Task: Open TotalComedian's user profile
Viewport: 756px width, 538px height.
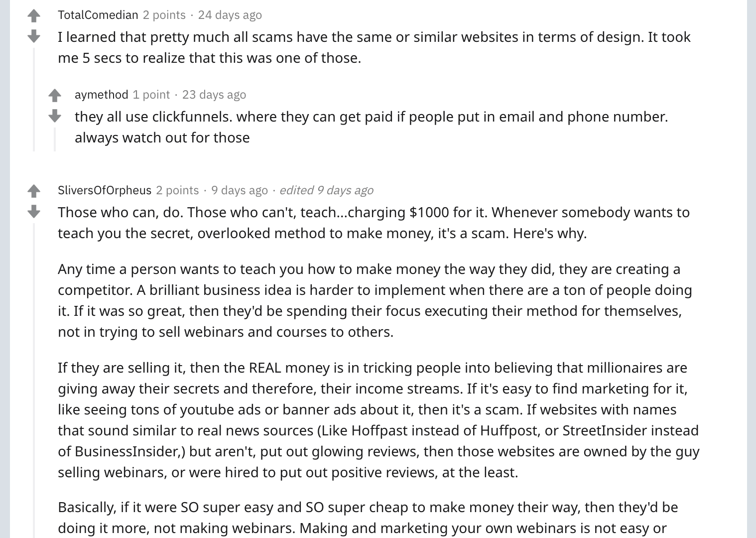Action: [x=98, y=15]
